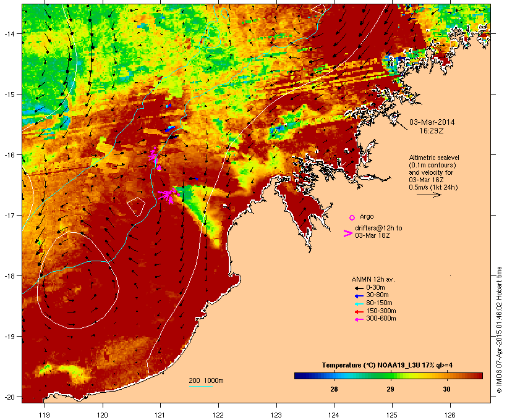Click the longitude axis label 124

[334, 415]
